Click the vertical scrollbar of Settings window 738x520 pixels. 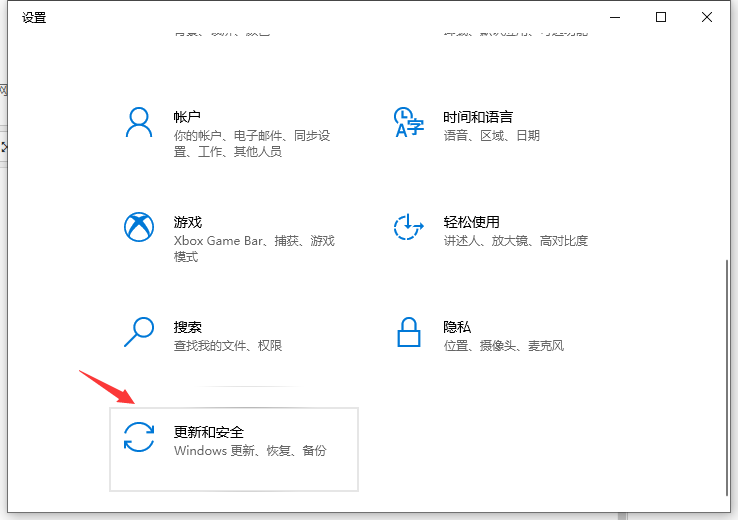(727, 377)
